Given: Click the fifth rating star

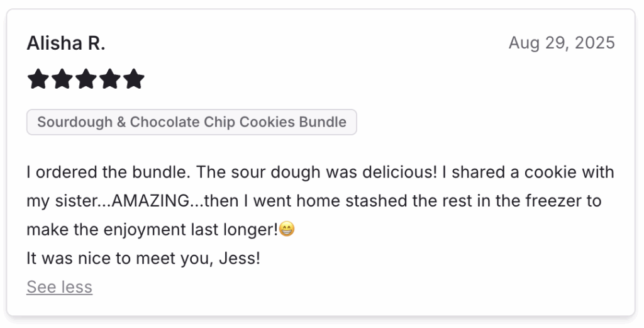Looking at the screenshot, I should (x=133, y=79).
